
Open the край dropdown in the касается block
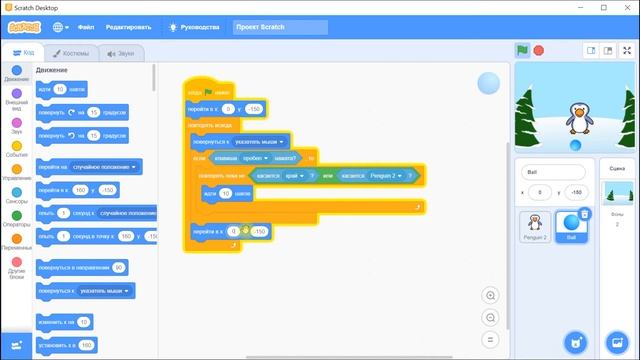[295, 176]
